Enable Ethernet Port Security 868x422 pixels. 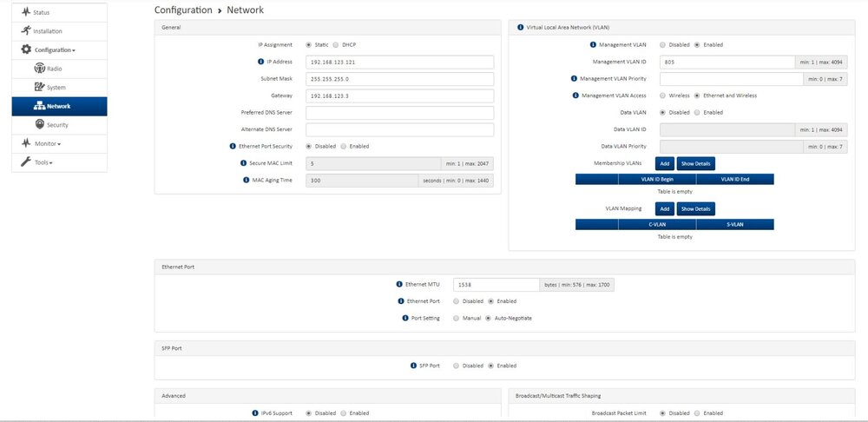coord(344,146)
